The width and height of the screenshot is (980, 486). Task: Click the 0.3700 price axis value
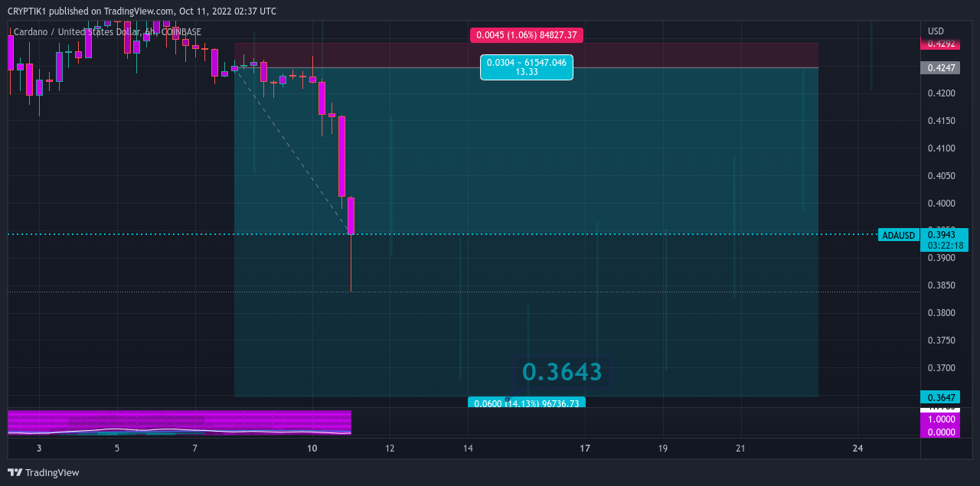[x=940, y=368]
